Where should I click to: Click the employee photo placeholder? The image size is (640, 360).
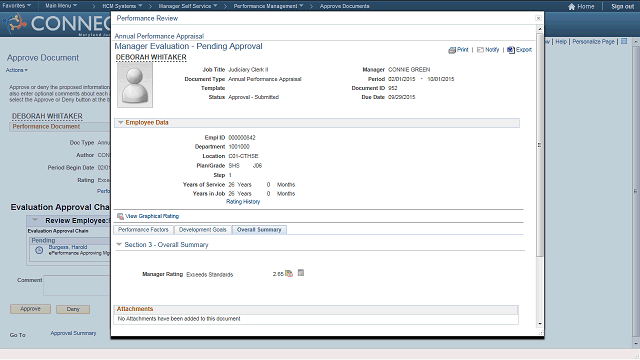click(x=135, y=86)
